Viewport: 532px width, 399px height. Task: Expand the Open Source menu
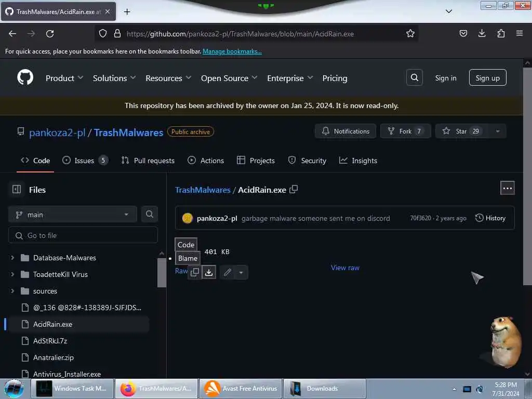[x=229, y=78]
